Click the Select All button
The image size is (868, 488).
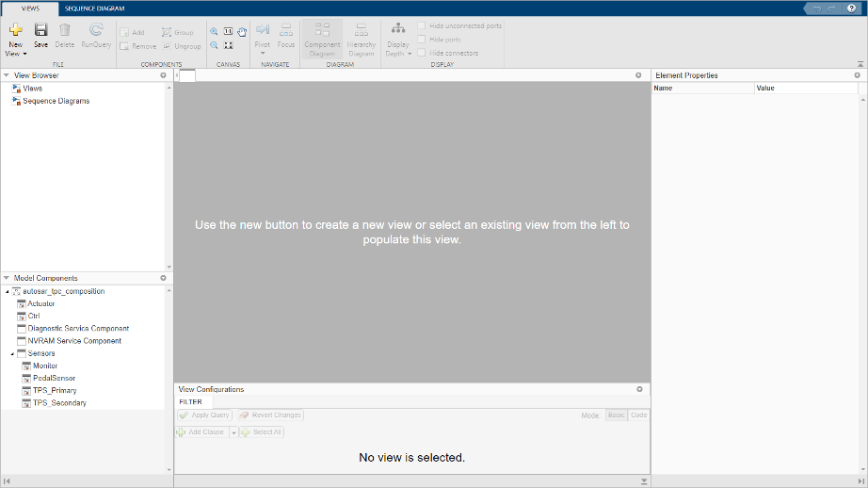262,432
